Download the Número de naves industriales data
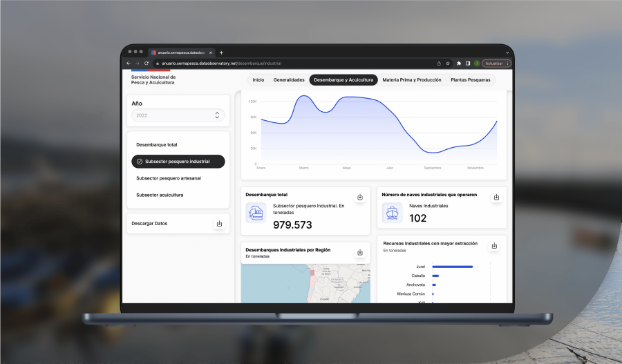This screenshot has height=364, width=622. [x=496, y=198]
